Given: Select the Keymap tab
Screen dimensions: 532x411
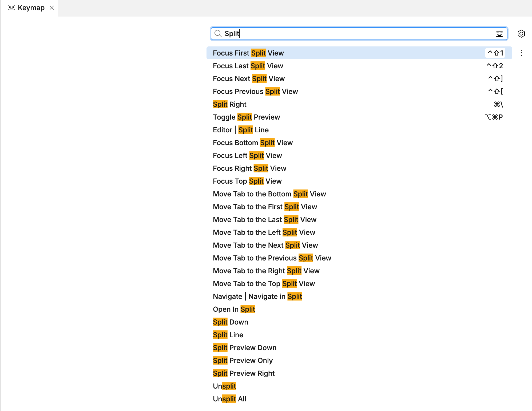Looking at the screenshot, I should pos(29,8).
